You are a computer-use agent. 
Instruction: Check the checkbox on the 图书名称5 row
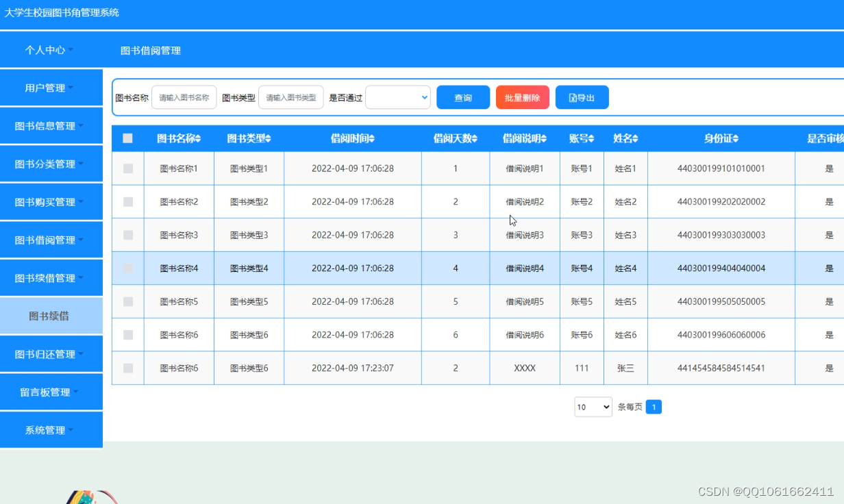(127, 301)
